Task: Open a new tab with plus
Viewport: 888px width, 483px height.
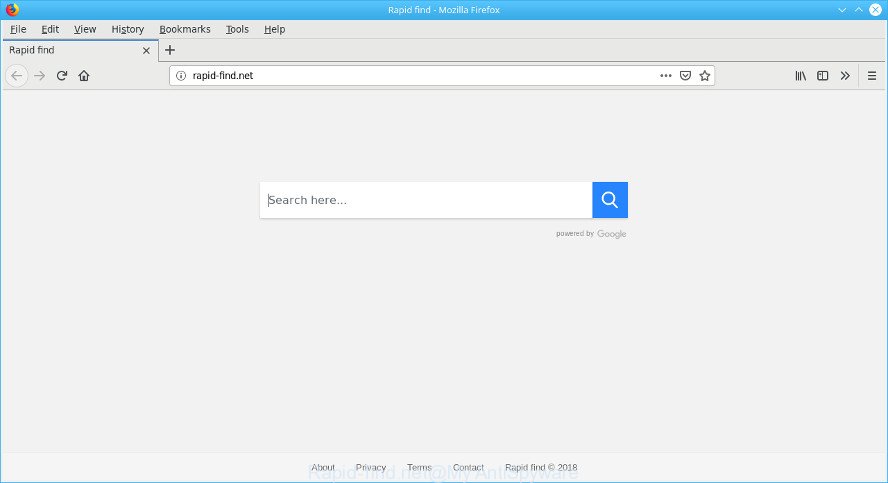Action: point(170,50)
